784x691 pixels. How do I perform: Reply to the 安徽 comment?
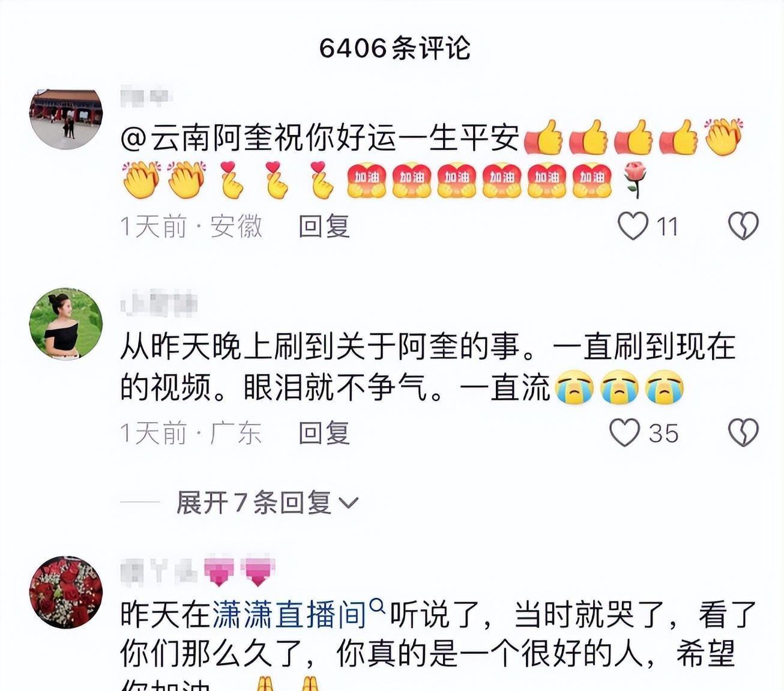point(324,226)
